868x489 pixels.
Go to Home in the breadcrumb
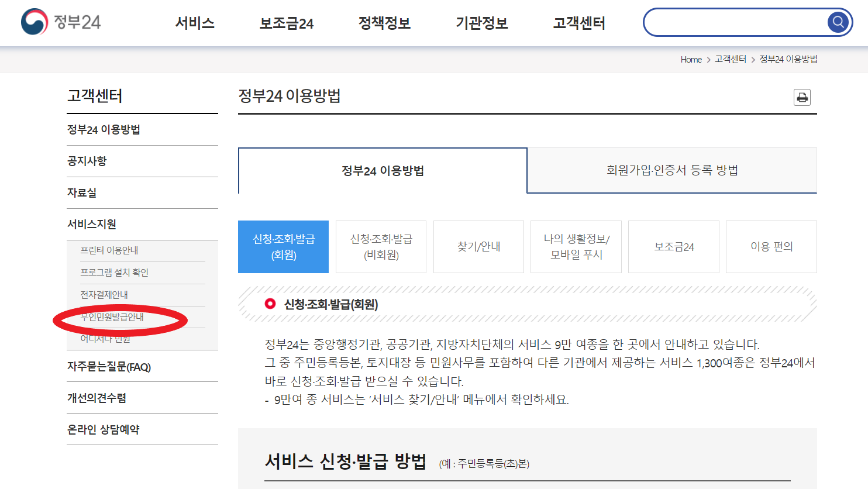[691, 60]
